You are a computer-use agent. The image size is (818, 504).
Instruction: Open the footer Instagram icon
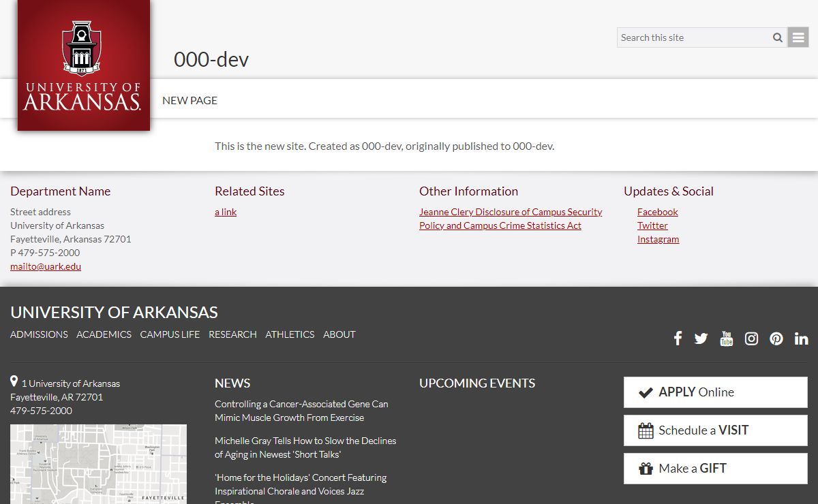pos(751,338)
